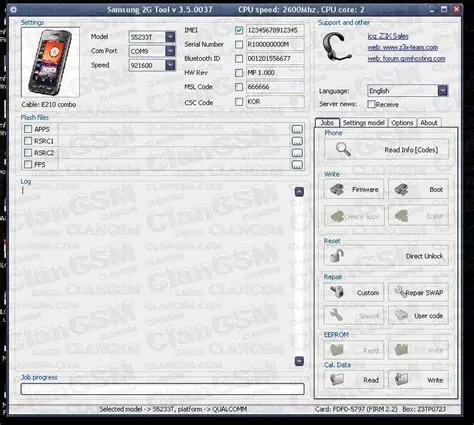Switch to the Jobs tab

coord(327,123)
